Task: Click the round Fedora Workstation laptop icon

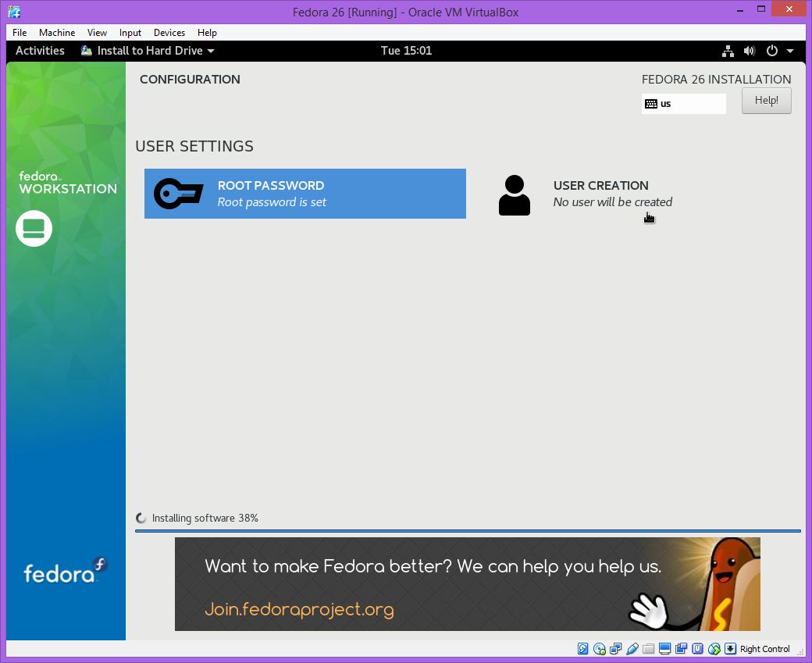Action: (34, 229)
